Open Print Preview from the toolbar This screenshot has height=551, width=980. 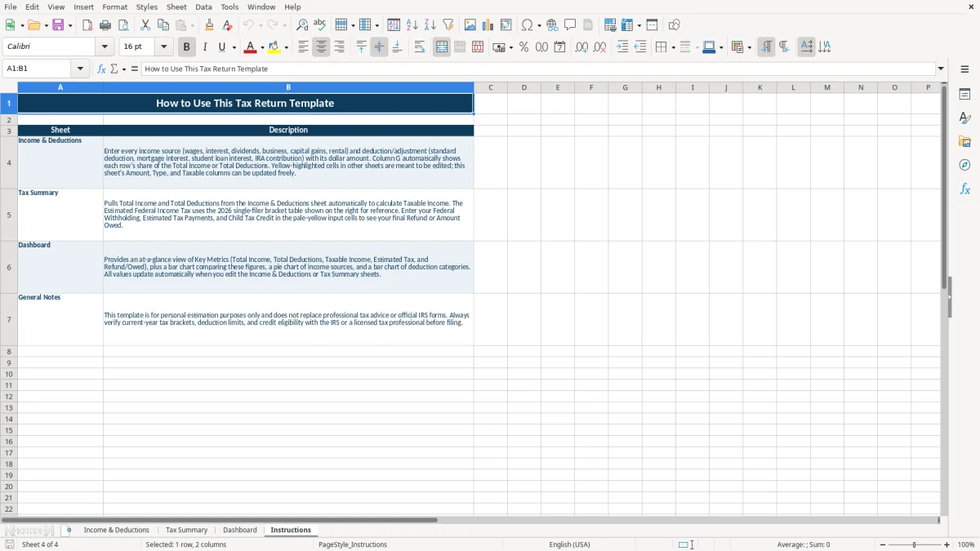[x=123, y=25]
